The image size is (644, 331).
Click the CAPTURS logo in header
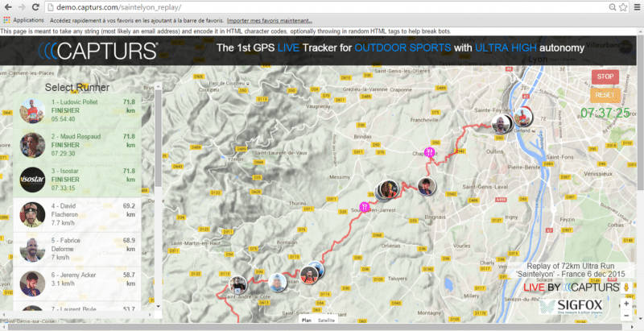pos(98,51)
